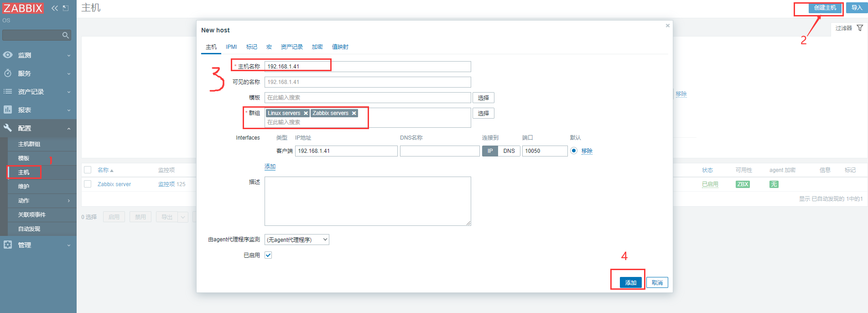Expand the 服务 menu chevron

[x=69, y=74]
